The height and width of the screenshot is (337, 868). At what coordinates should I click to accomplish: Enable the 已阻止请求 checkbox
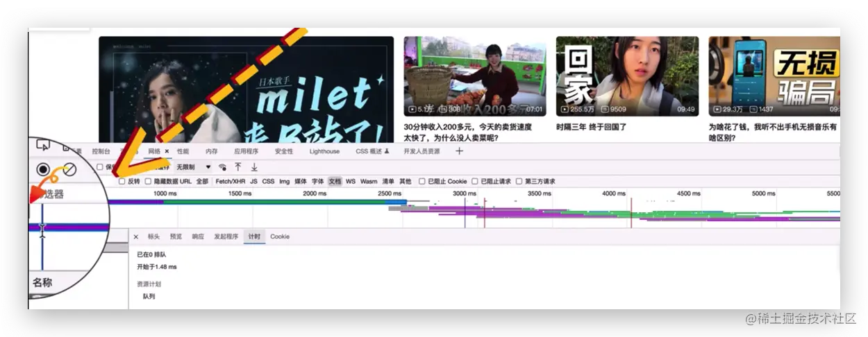pos(475,182)
